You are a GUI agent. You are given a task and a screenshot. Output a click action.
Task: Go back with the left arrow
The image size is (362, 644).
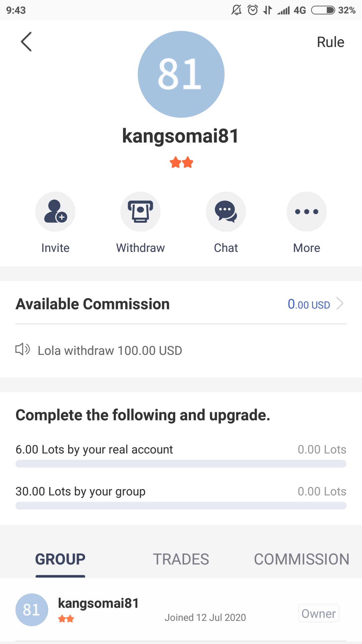click(x=26, y=42)
